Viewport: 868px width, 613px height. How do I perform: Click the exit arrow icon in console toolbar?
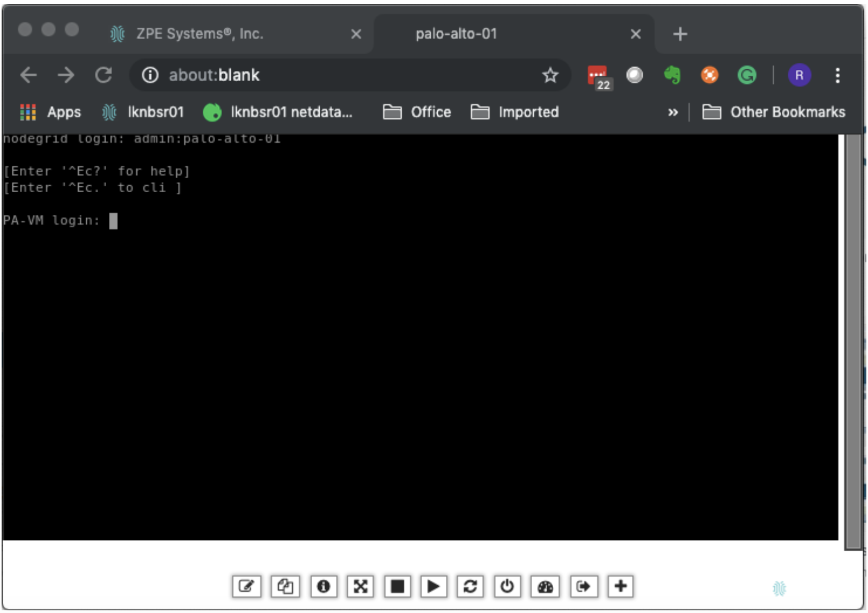(584, 586)
